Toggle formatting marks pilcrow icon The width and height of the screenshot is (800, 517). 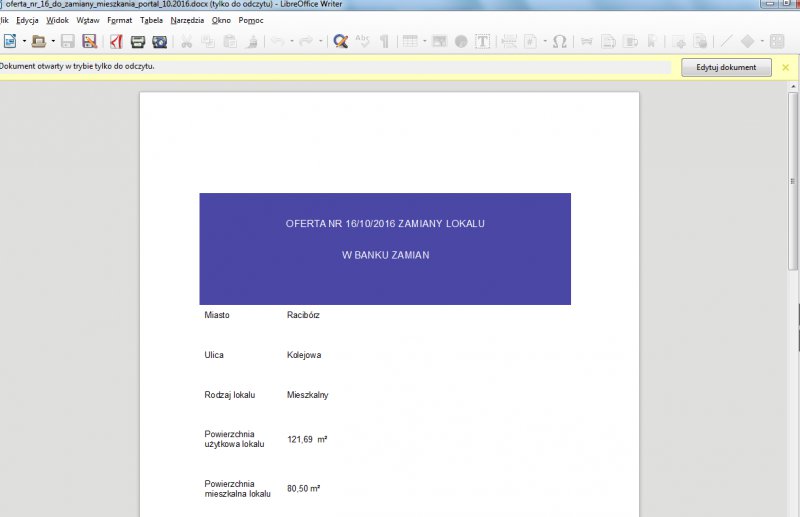[x=384, y=41]
